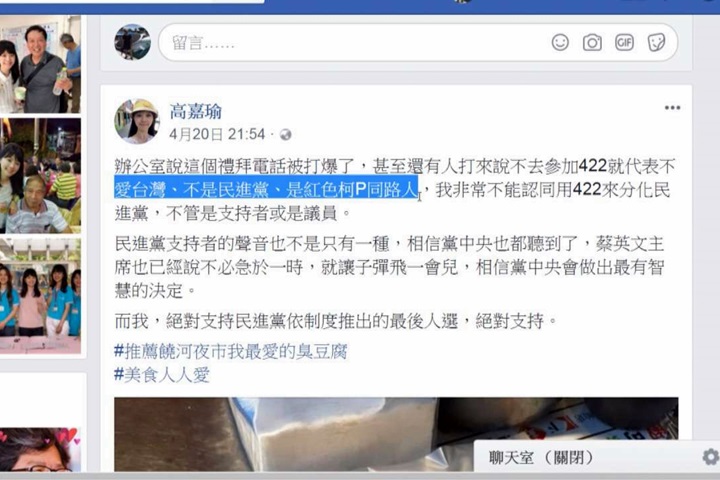
Task: Open the post's attached food photo
Action: (x=396, y=435)
